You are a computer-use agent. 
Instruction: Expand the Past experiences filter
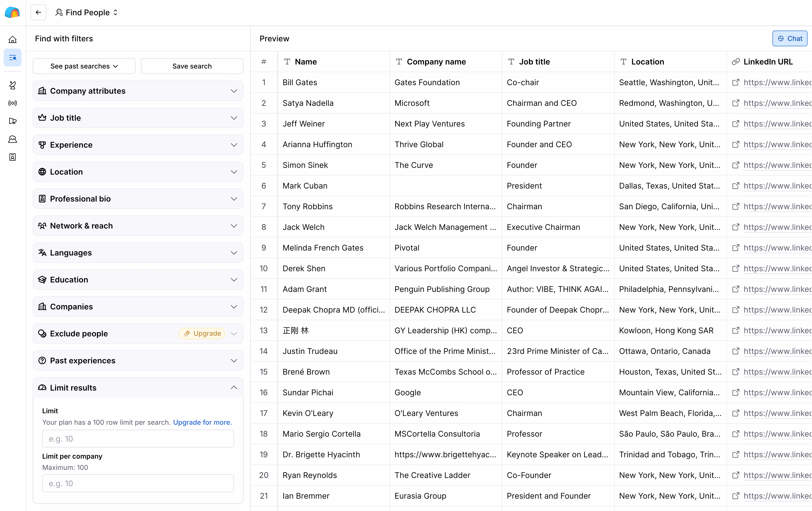tap(138, 360)
